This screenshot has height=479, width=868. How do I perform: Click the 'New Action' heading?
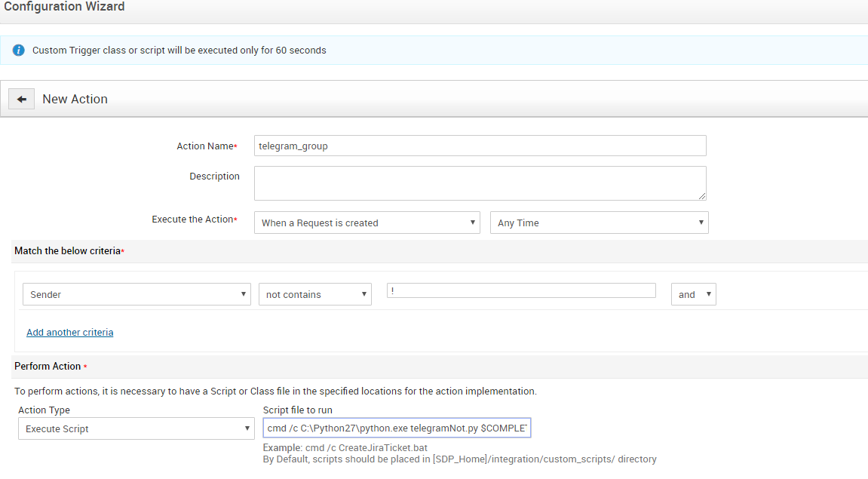point(75,99)
